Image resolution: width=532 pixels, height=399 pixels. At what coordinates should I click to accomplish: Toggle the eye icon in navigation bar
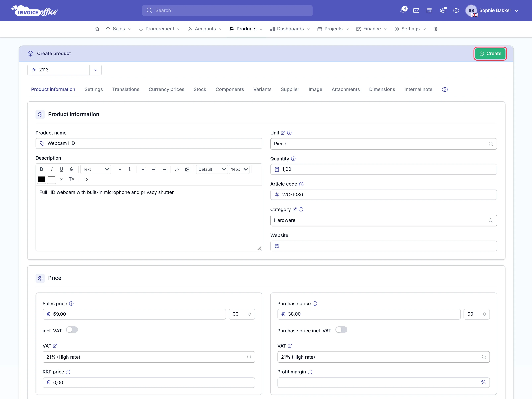(436, 29)
